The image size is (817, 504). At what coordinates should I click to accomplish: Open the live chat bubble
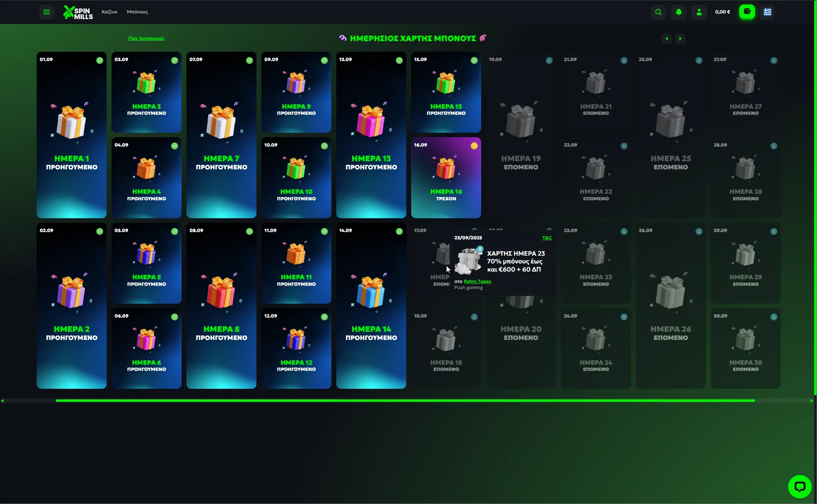point(799,486)
